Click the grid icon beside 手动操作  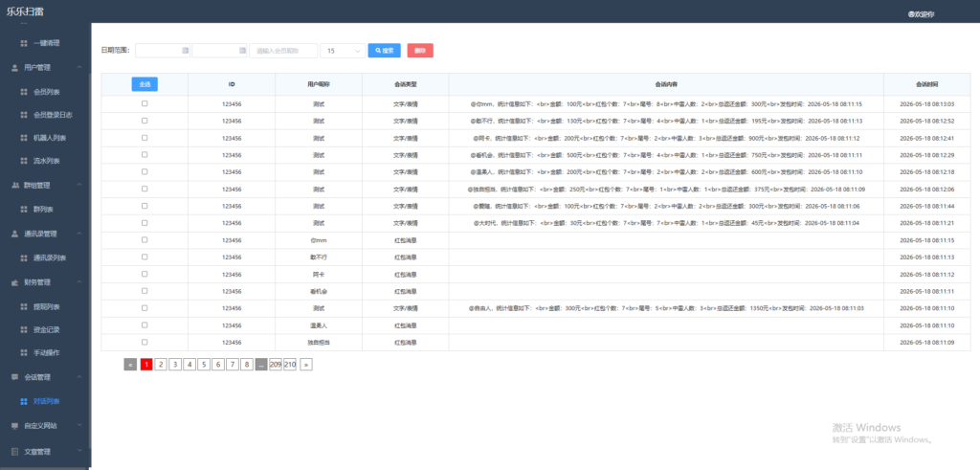pos(24,353)
